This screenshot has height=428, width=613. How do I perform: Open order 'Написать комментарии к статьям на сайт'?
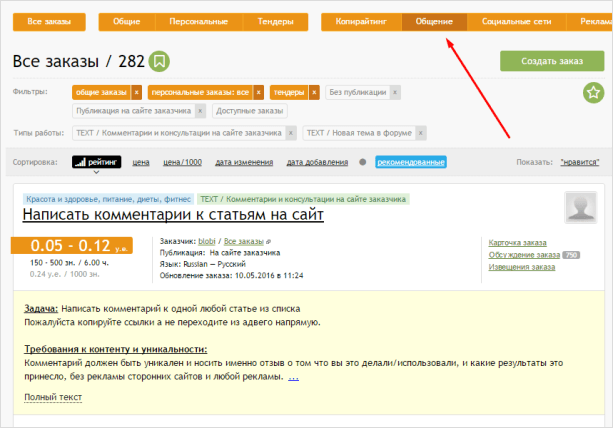[x=172, y=214]
